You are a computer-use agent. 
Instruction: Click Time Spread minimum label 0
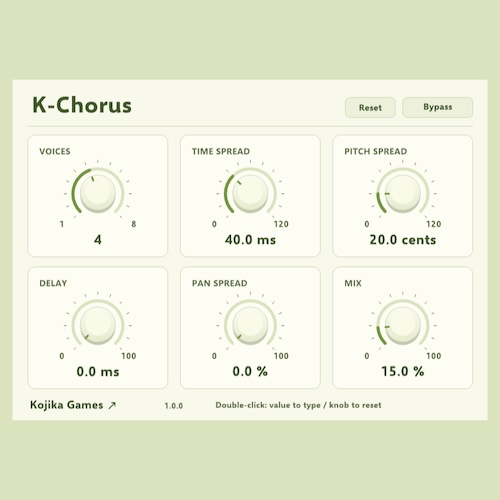(214, 224)
